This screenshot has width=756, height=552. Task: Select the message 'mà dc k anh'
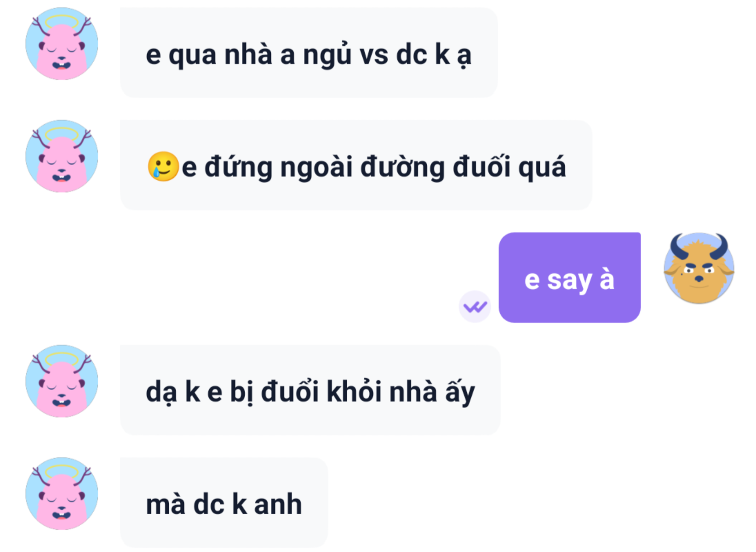point(224,502)
